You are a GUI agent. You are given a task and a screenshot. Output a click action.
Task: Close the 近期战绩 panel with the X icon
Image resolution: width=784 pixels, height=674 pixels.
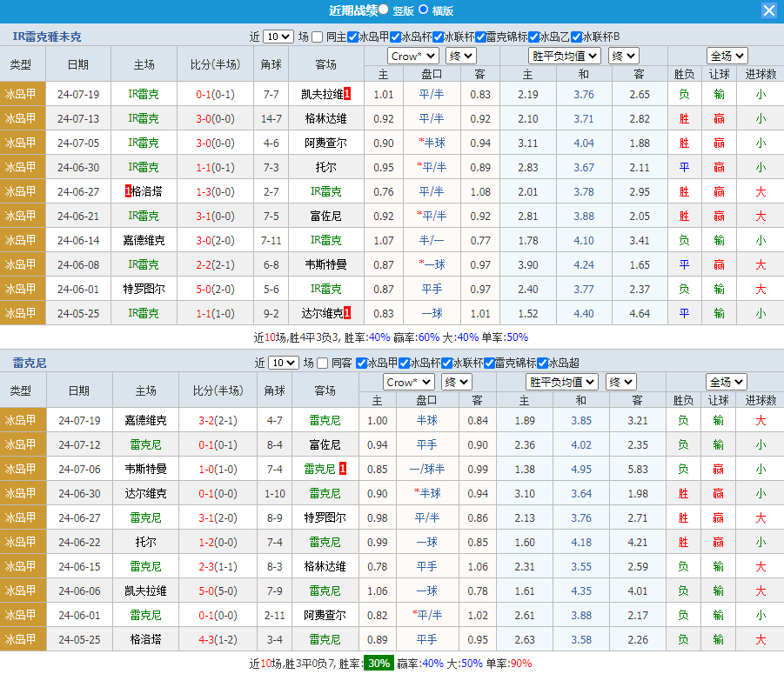[x=768, y=10]
